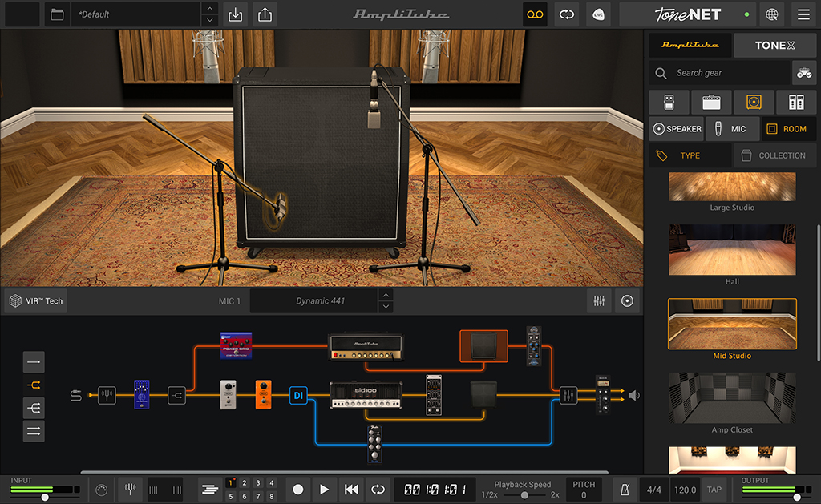Switch to the SPEAKER tab

point(677,128)
